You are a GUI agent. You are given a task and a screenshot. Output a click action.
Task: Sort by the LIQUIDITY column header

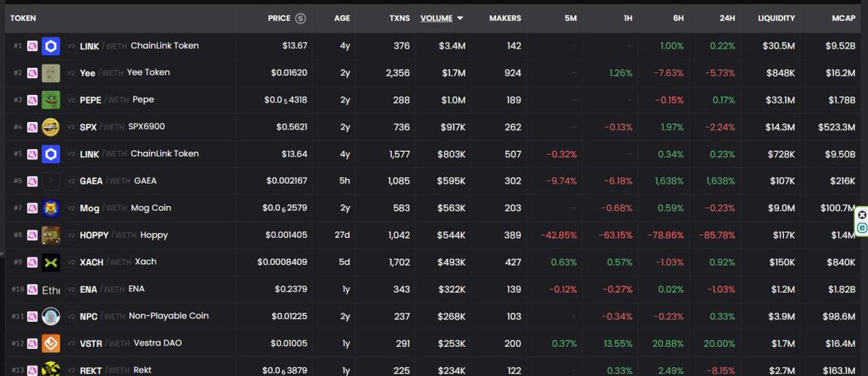776,18
